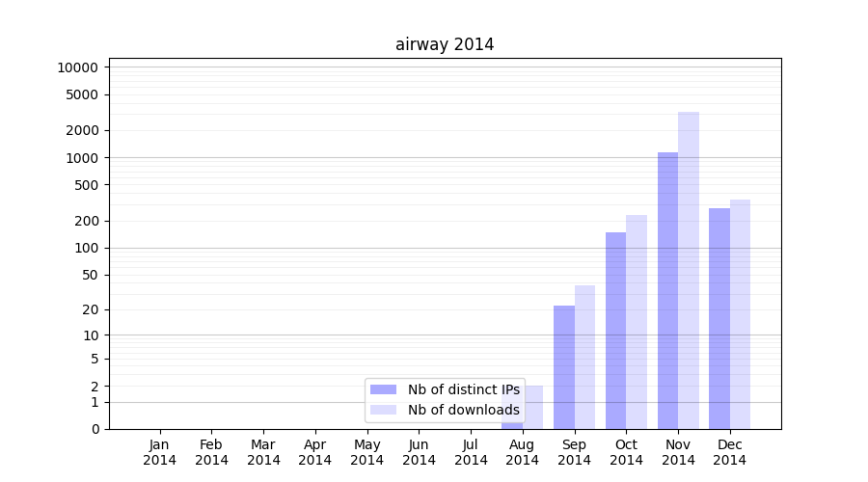Click the 10000 y-axis tick label
Viewport: 868px width, 482px height.
pos(77,67)
